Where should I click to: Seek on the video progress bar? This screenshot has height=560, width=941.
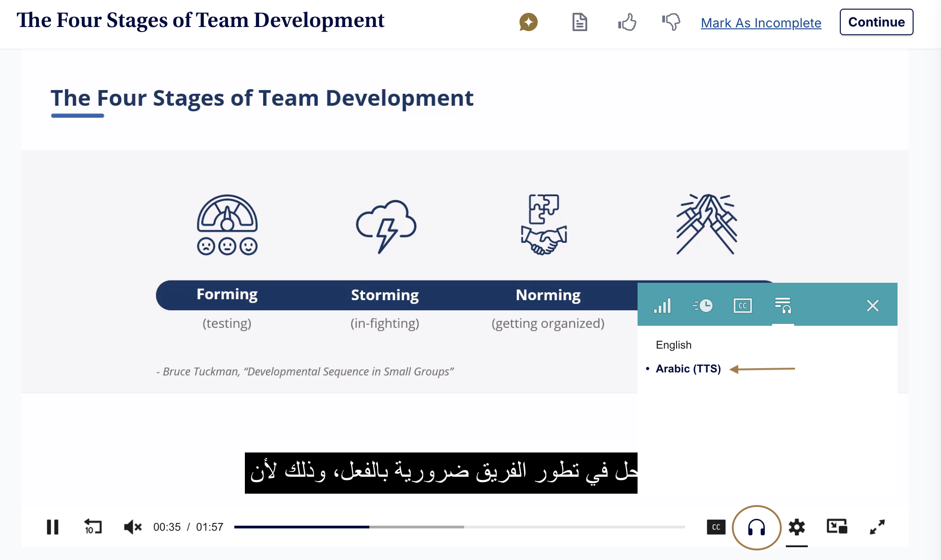coord(459,527)
